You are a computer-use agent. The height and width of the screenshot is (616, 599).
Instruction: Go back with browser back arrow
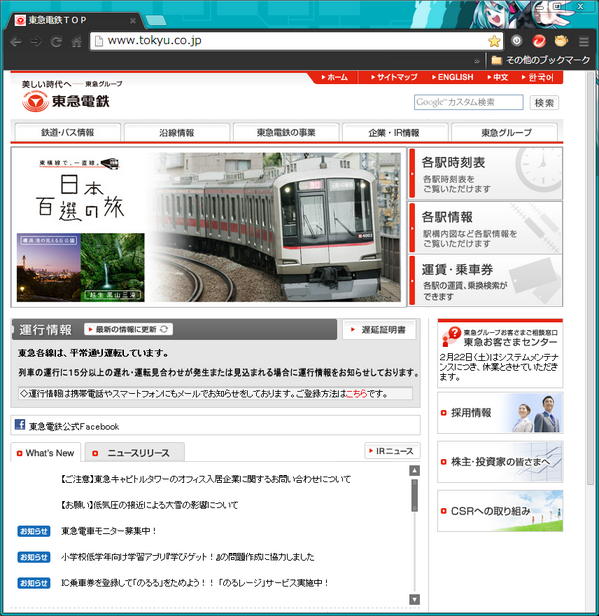pos(16,41)
